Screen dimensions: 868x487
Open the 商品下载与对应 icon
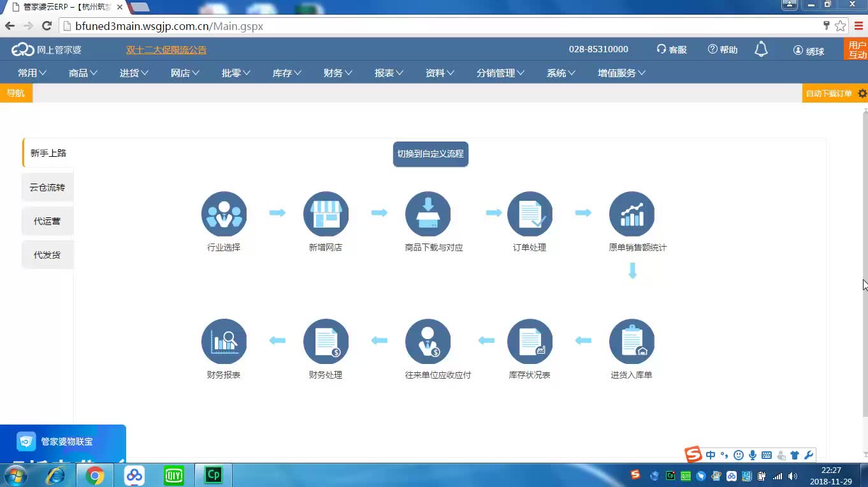point(428,214)
